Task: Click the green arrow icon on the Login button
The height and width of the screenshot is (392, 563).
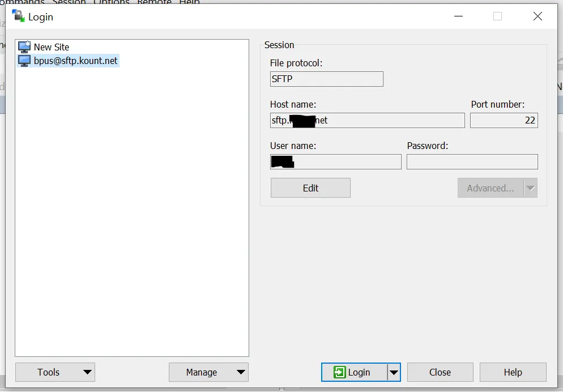Action: tap(339, 372)
